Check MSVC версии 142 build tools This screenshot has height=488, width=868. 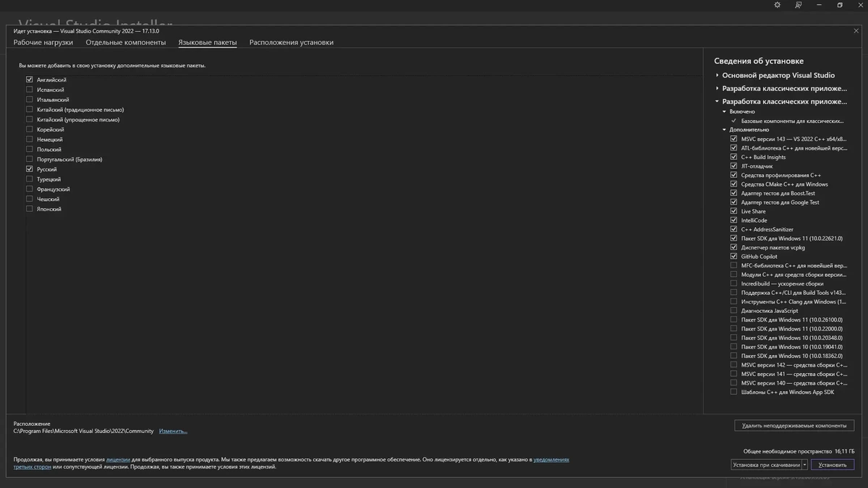coord(734,365)
